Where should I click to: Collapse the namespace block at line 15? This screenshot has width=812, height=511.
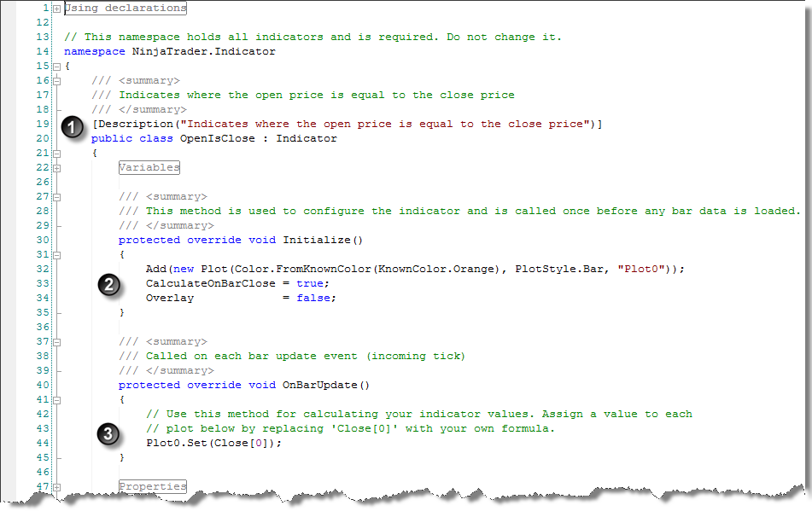click(57, 67)
